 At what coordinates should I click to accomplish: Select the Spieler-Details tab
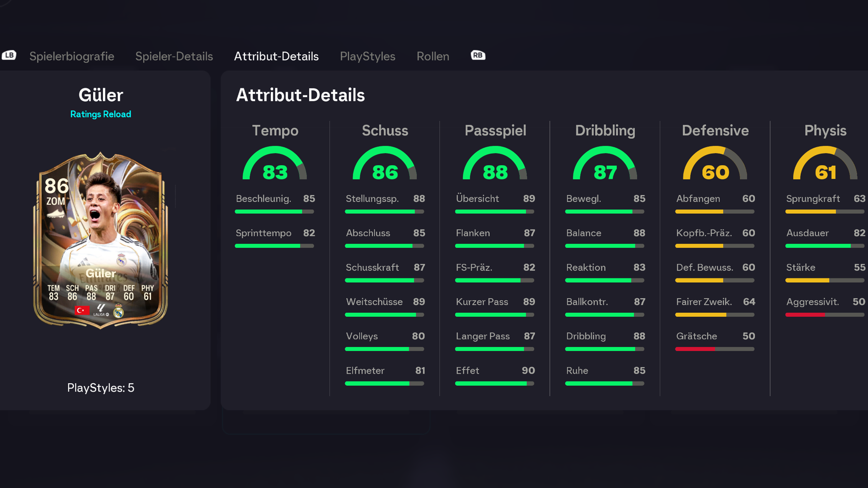[x=174, y=56]
